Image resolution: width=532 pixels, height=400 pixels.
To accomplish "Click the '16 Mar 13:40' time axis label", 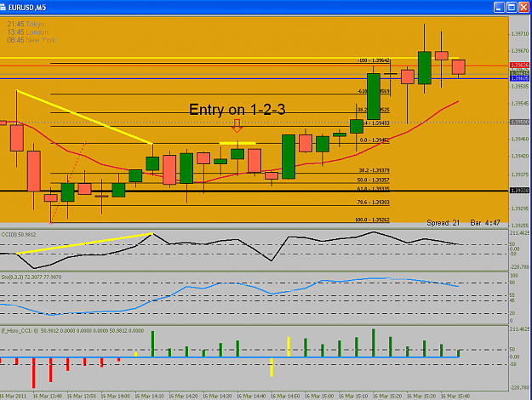I will point(48,396).
